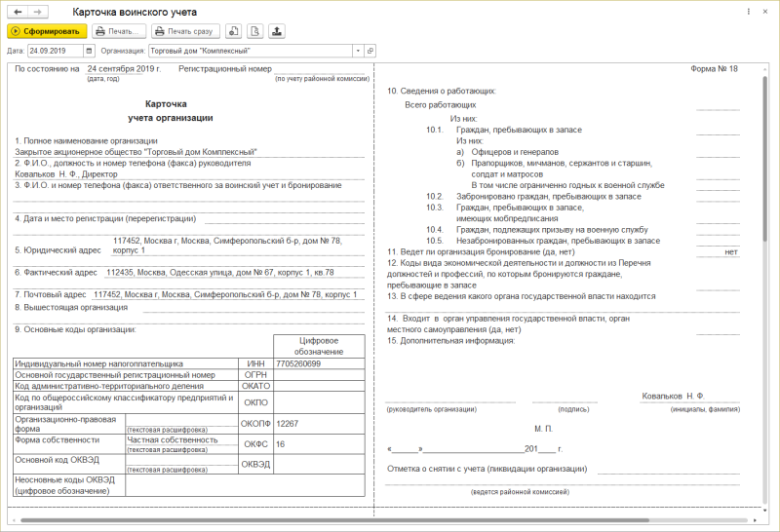780x532 pixels.
Task: Click the vertical scrollbar of the report
Action: point(765,159)
